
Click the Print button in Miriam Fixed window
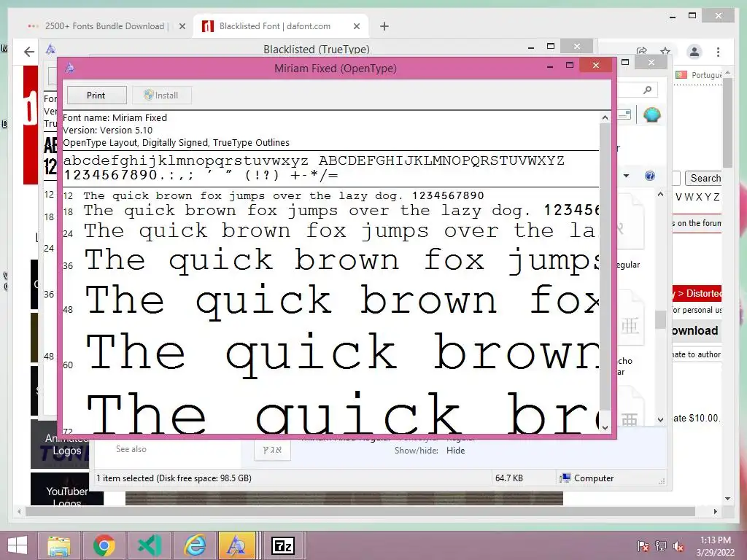click(97, 96)
